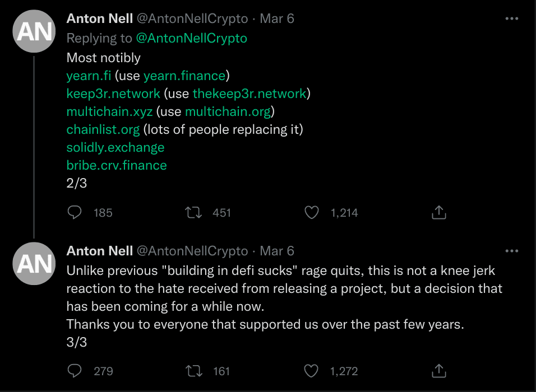Open Replying to @AntonNellCrypto mention
This screenshot has height=392, width=536.
191,38
